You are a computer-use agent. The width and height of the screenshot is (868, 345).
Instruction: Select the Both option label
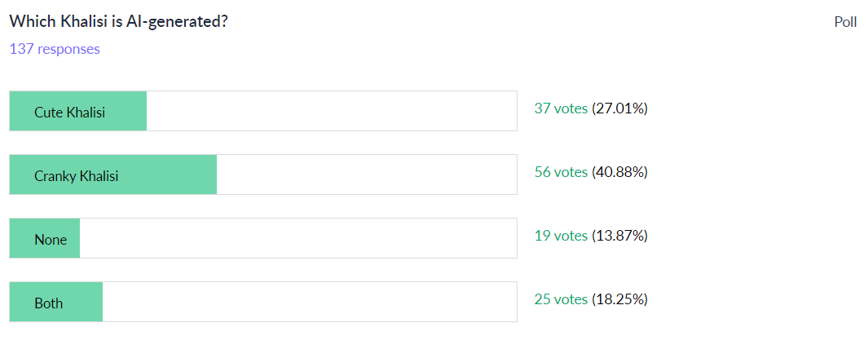click(x=48, y=303)
